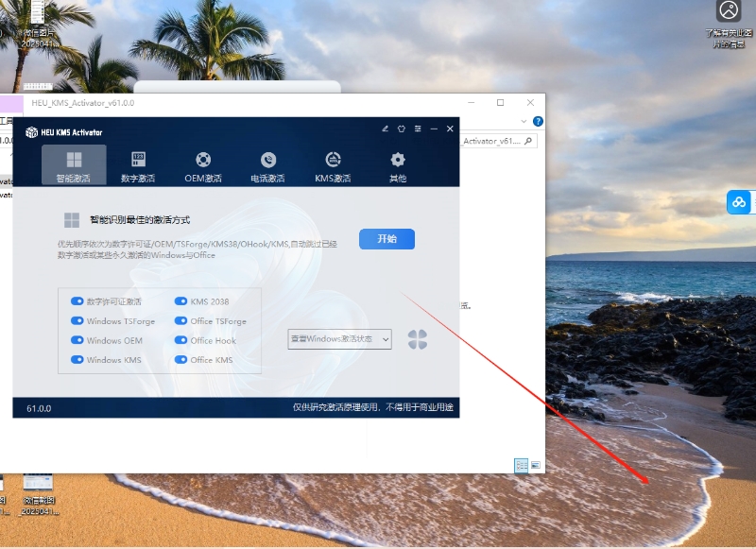
Task: Open the 查看Windows激活状态 dropdown
Action: coord(339,339)
